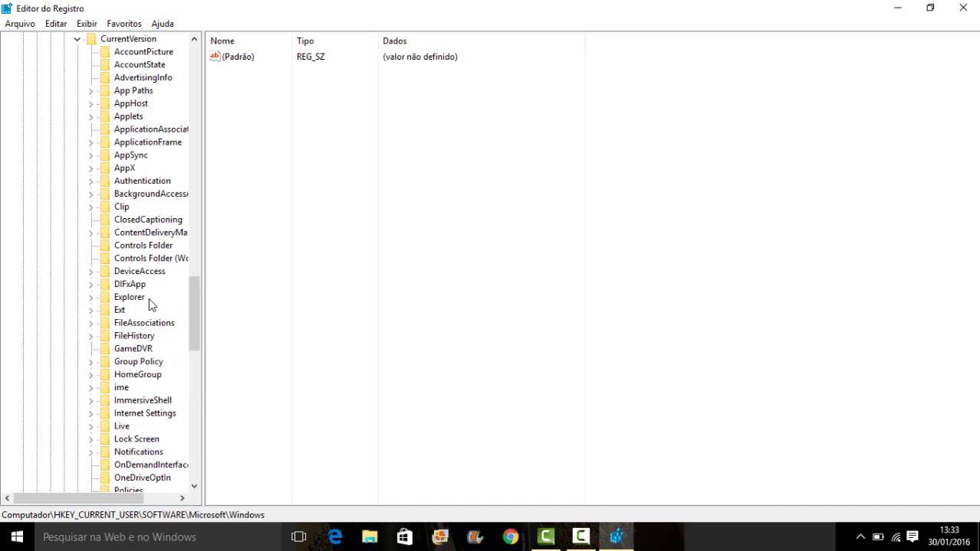Click the tree's vertical scrollbar thumb
980x551 pixels.
click(194, 314)
